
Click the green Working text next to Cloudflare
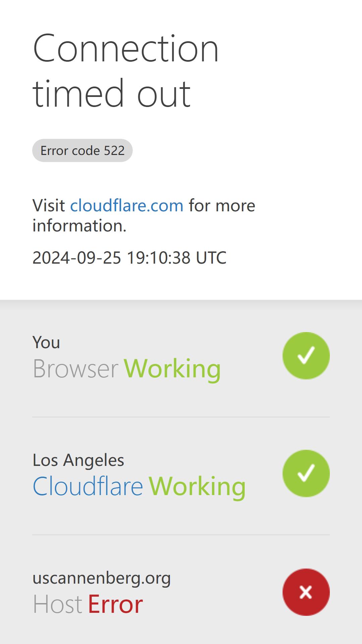[197, 486]
